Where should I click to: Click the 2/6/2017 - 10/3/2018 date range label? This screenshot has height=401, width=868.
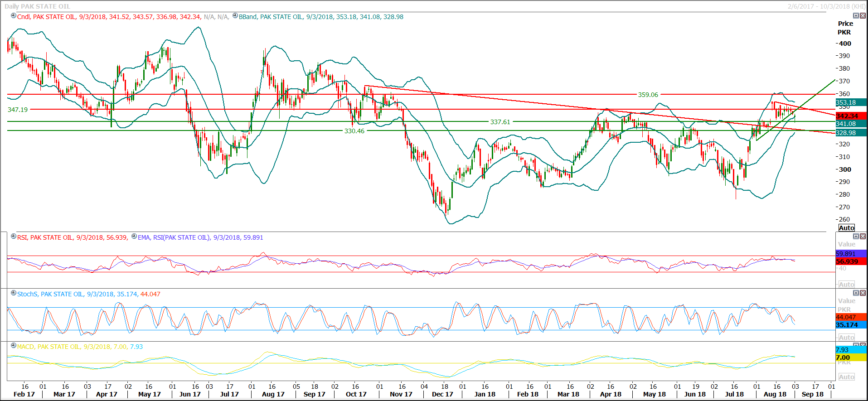tap(826, 6)
